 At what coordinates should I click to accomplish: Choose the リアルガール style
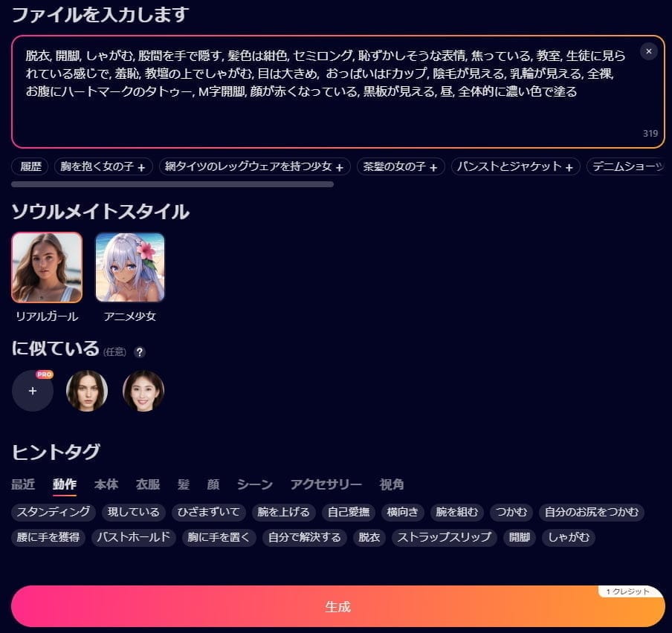coord(47,267)
